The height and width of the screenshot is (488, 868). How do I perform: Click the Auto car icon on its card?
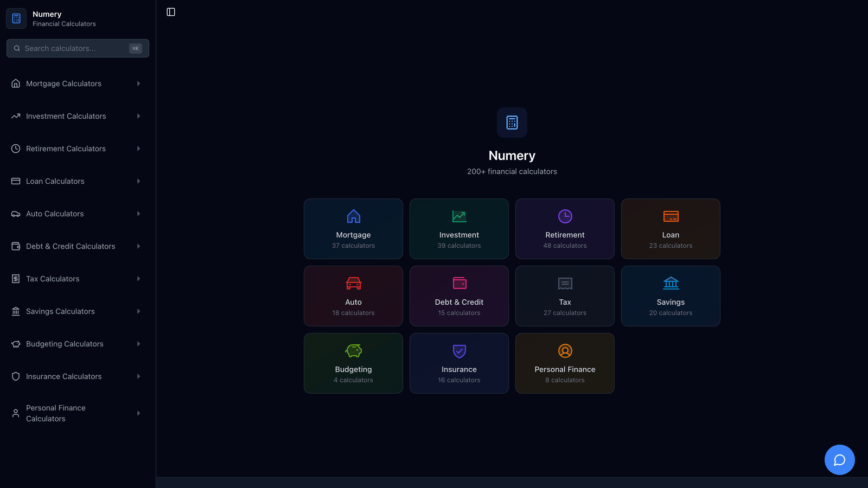tap(353, 282)
